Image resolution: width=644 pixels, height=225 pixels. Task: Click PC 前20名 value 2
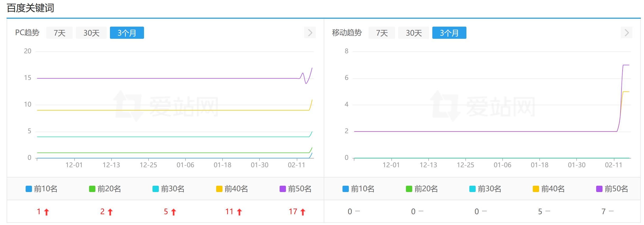click(103, 212)
